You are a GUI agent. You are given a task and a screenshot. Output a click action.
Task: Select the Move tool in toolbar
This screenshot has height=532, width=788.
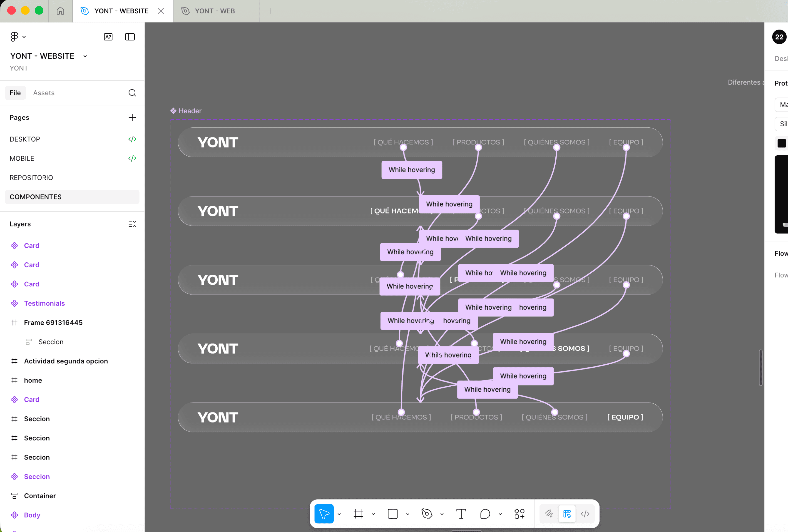pos(324,514)
